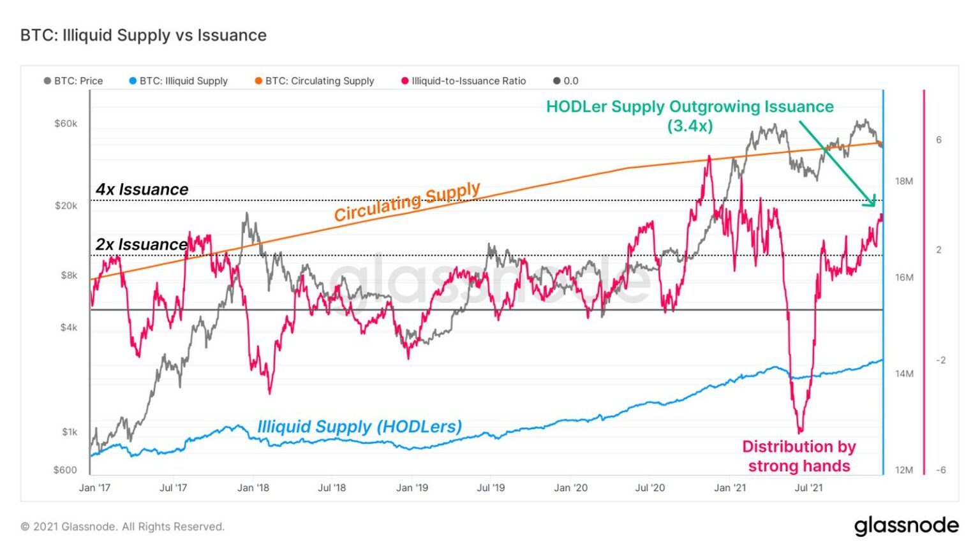Image resolution: width=980 pixels, height=551 pixels.
Task: Click the $60k price axis label
Action: coord(66,124)
